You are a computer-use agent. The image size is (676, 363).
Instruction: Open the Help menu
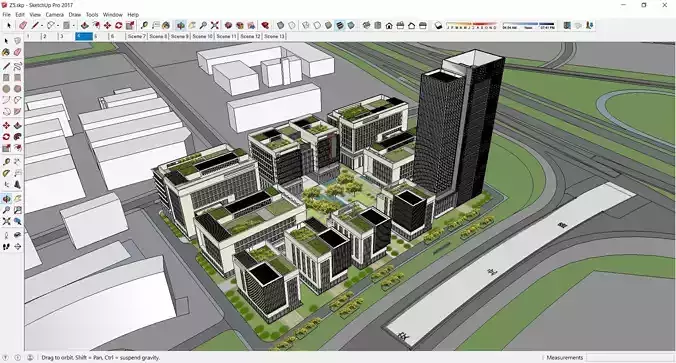(133, 14)
